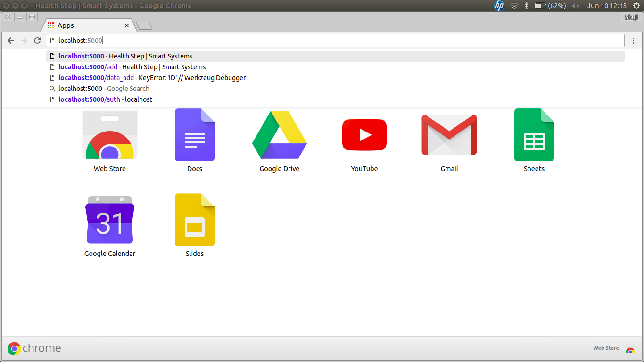Choose the localhost:5000/add suggestion
Viewport: 644px width, 362px height.
[x=335, y=67]
